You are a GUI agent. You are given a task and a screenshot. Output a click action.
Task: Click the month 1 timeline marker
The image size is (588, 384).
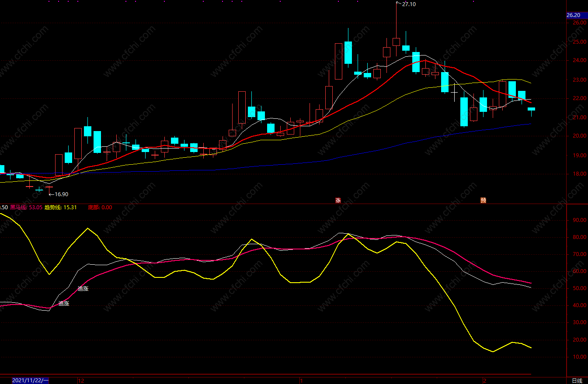(x=301, y=381)
